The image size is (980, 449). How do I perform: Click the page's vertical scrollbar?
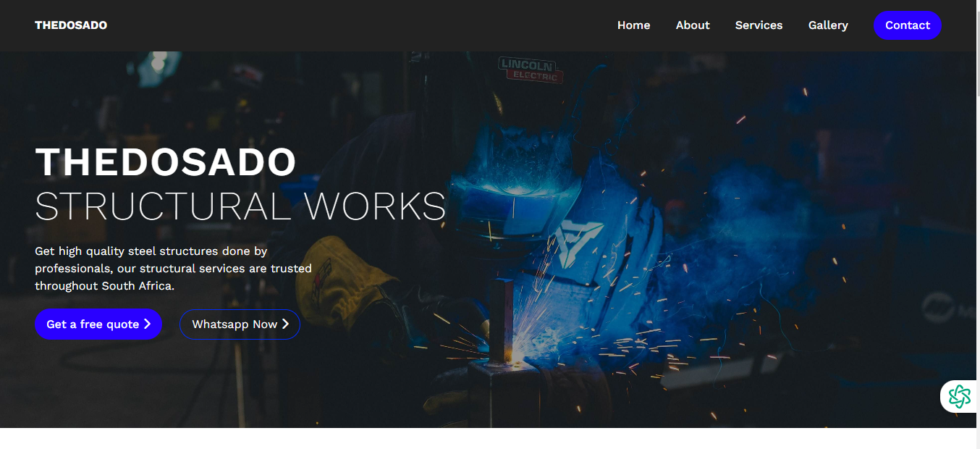[977, 217]
